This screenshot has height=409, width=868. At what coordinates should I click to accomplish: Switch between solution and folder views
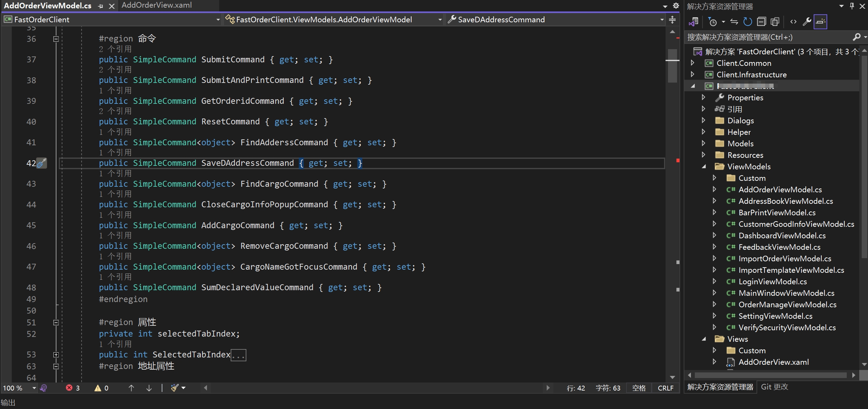pyautogui.click(x=693, y=22)
